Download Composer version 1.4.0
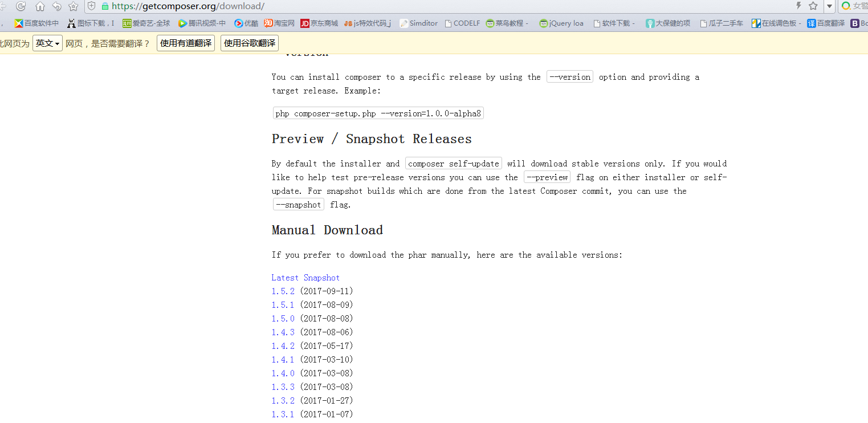The image size is (868, 423). coord(283,373)
